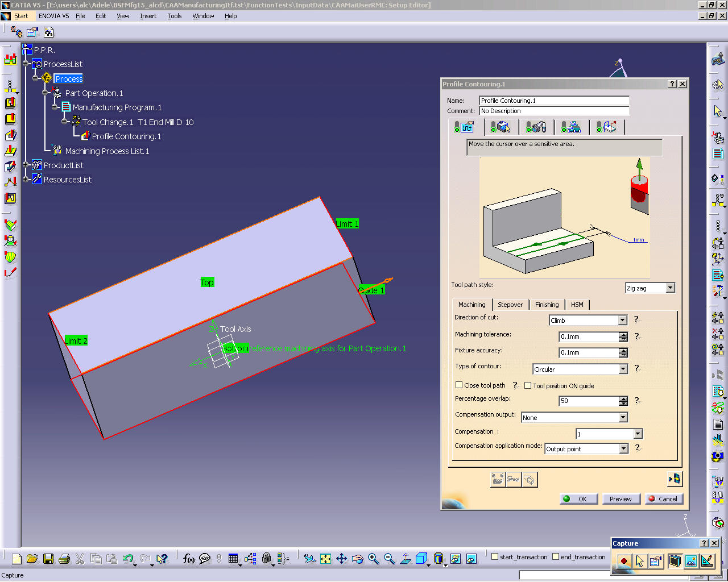The width and height of the screenshot is (728, 582).
Task: Open the geometry tab with machine cursor
Action: [500, 127]
